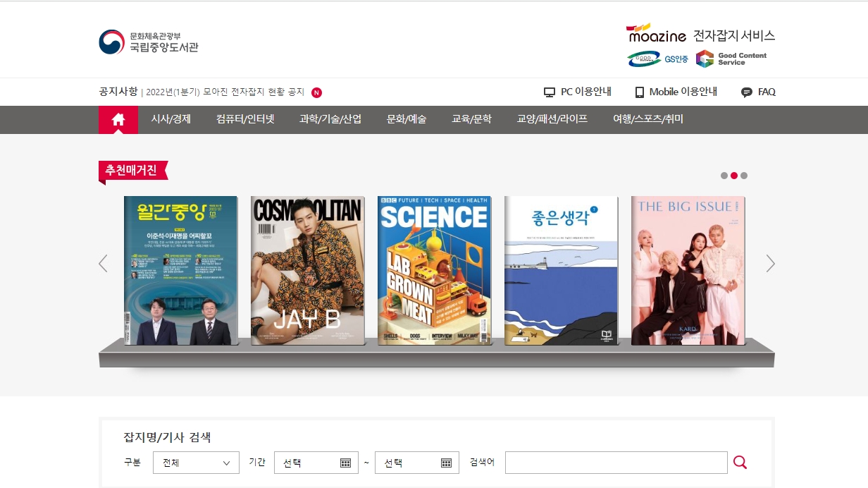
Task: Select the 시사/경제 menu
Action: click(x=170, y=120)
